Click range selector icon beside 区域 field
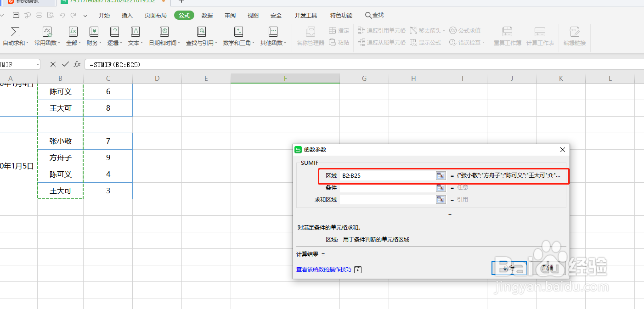Screen dimensions: 644x309 441,175
